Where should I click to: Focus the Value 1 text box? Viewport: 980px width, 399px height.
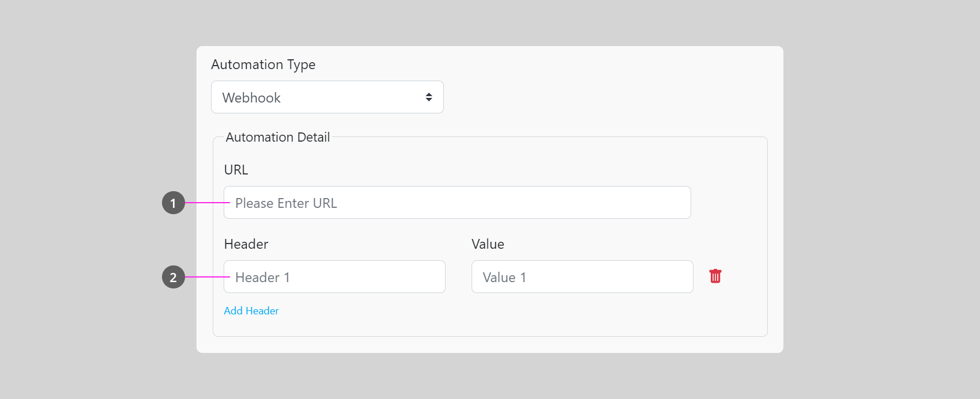tap(582, 277)
